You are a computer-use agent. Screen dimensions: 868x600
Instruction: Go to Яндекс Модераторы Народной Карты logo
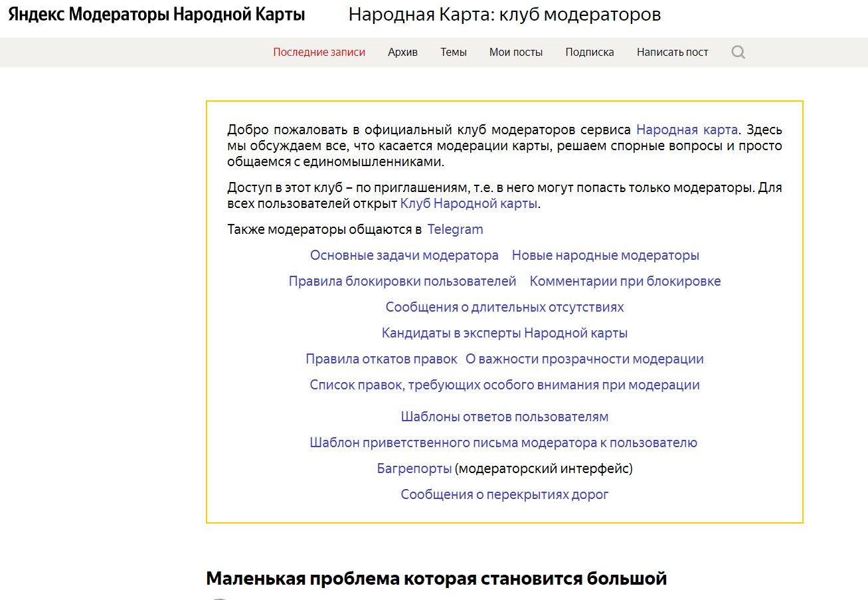tap(157, 15)
